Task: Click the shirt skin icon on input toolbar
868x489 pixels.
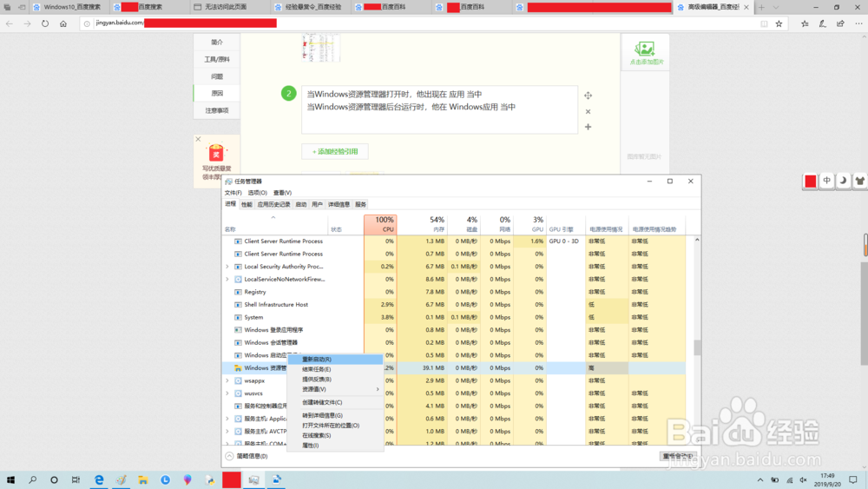Action: (x=859, y=181)
